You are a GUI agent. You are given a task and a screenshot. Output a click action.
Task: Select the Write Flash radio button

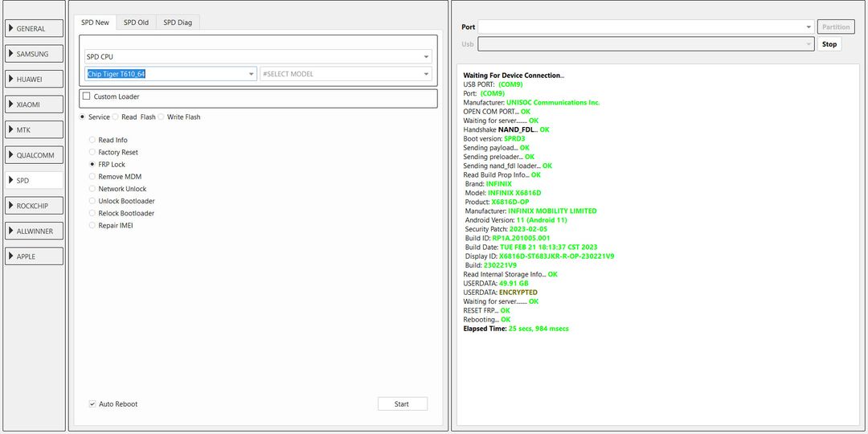pos(161,117)
